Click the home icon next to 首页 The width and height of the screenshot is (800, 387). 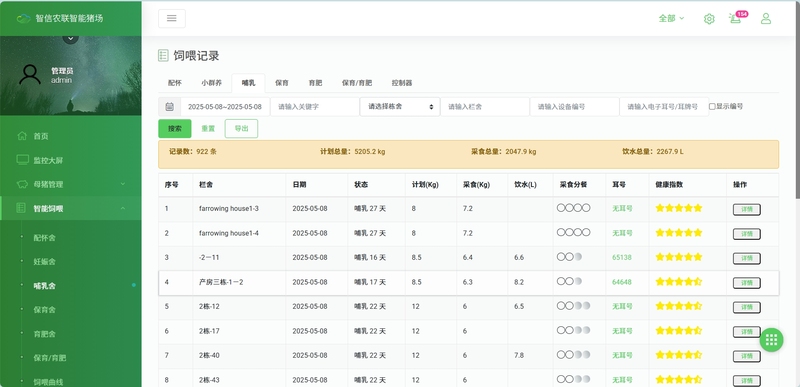click(22, 136)
